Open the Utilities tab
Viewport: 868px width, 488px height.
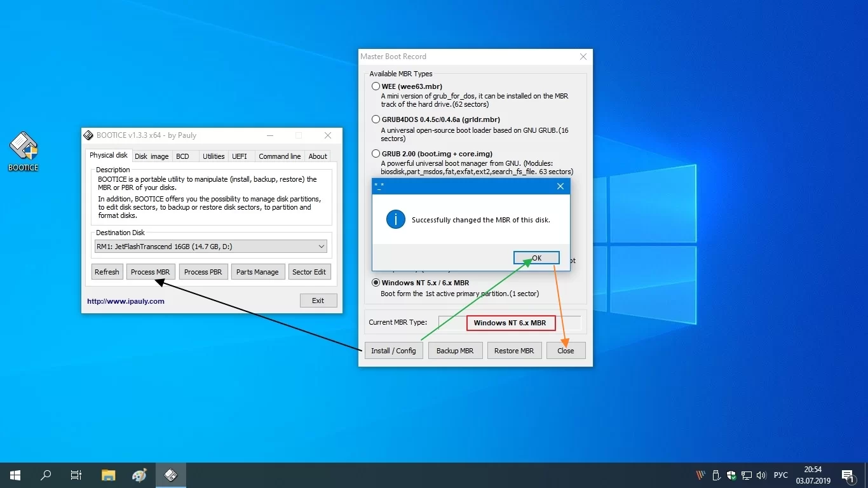tap(214, 156)
